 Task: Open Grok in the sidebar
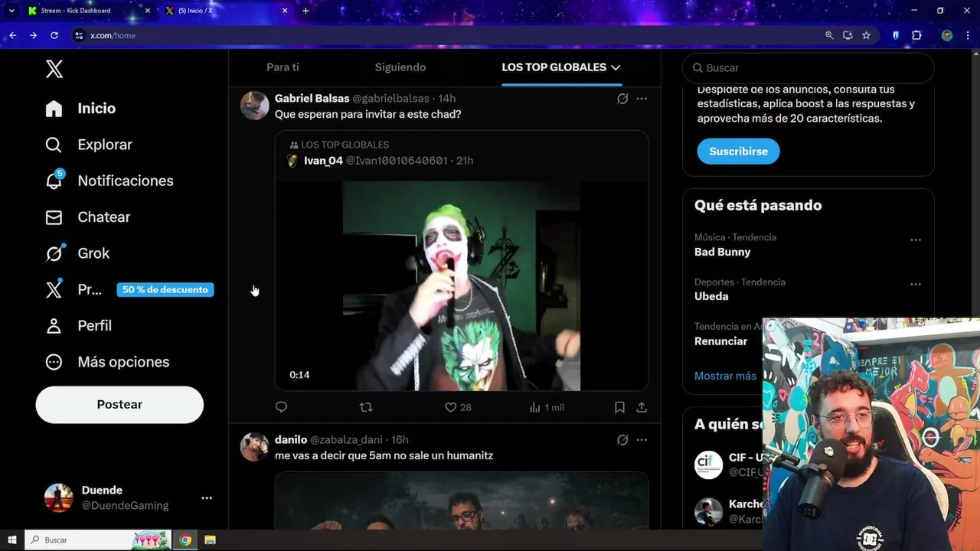77,253
